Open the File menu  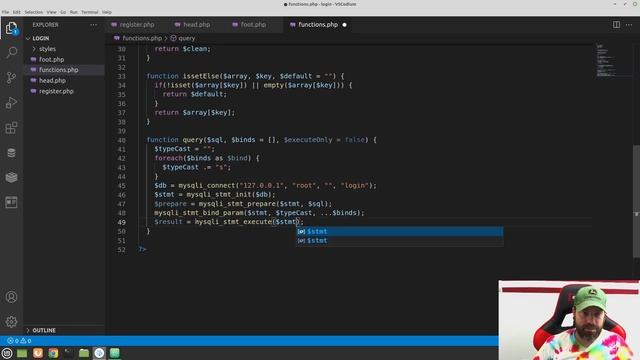(5, 12)
